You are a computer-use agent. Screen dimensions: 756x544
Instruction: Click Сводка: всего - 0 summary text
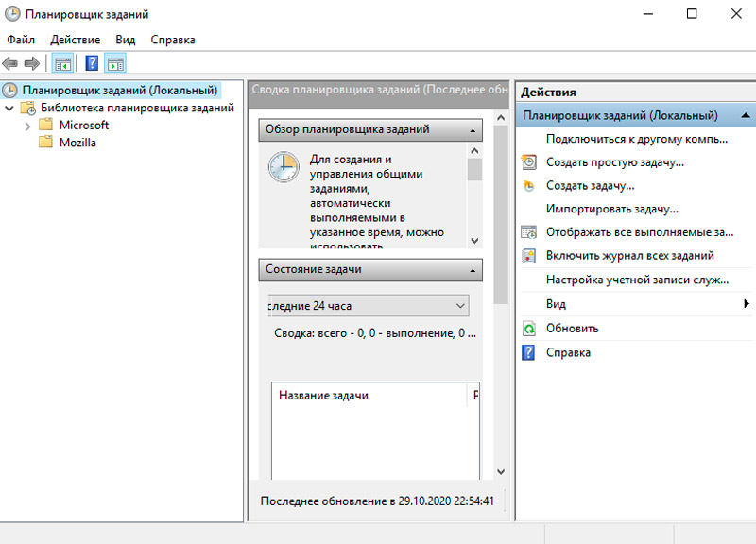point(374,333)
